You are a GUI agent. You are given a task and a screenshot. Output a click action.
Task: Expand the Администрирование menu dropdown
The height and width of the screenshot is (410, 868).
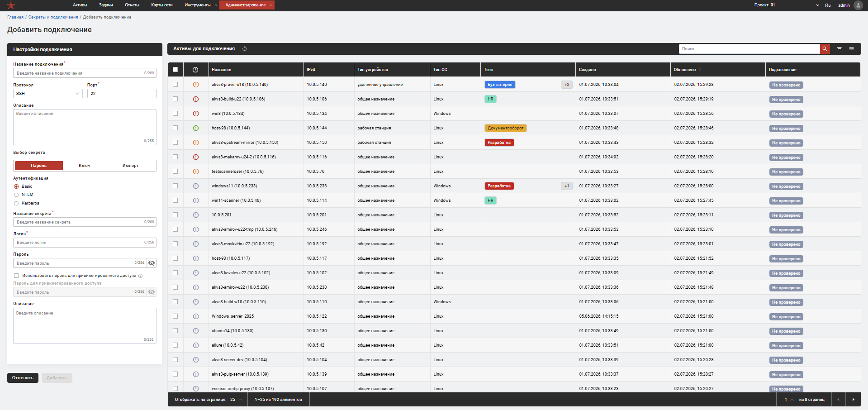coord(247,5)
